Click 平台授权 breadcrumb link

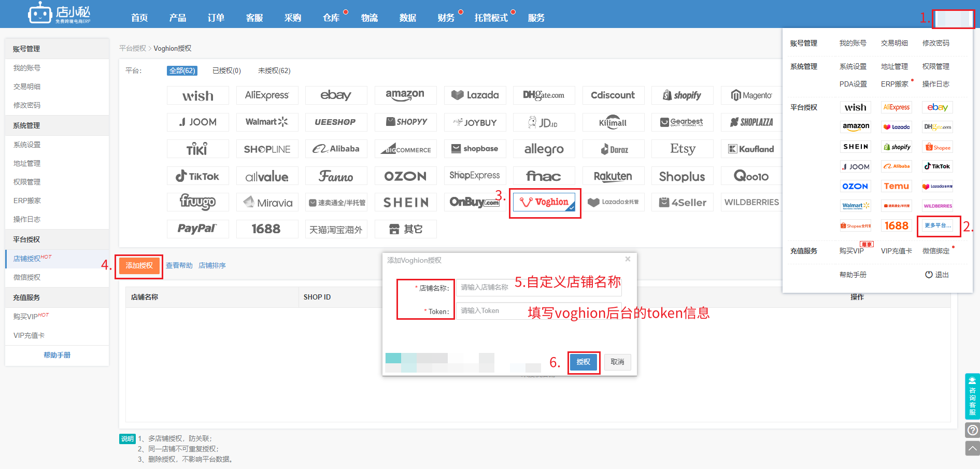133,48
